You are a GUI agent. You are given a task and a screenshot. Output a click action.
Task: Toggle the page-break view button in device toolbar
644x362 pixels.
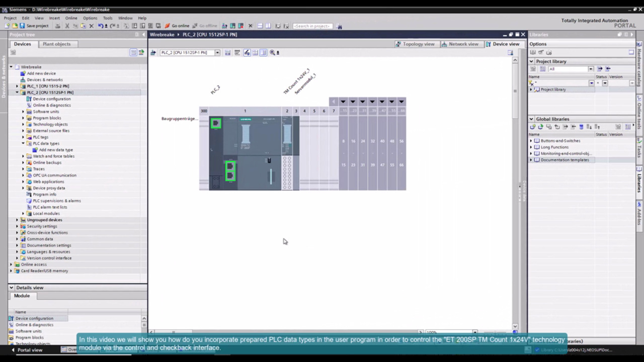pyautogui.click(x=263, y=52)
